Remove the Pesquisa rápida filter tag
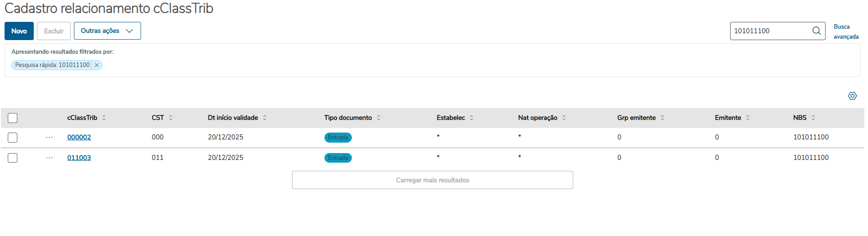Image resolution: width=868 pixels, height=236 pixels. point(97,65)
